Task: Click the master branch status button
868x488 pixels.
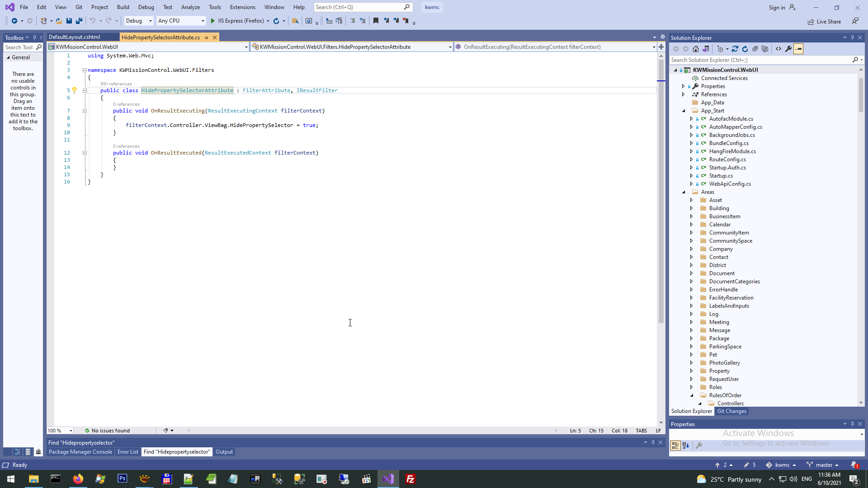Action: click(823, 465)
